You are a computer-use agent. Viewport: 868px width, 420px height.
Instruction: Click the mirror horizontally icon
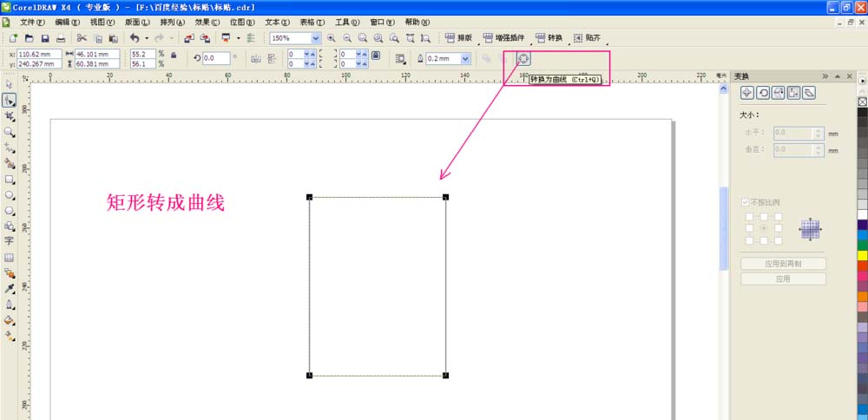(256, 58)
